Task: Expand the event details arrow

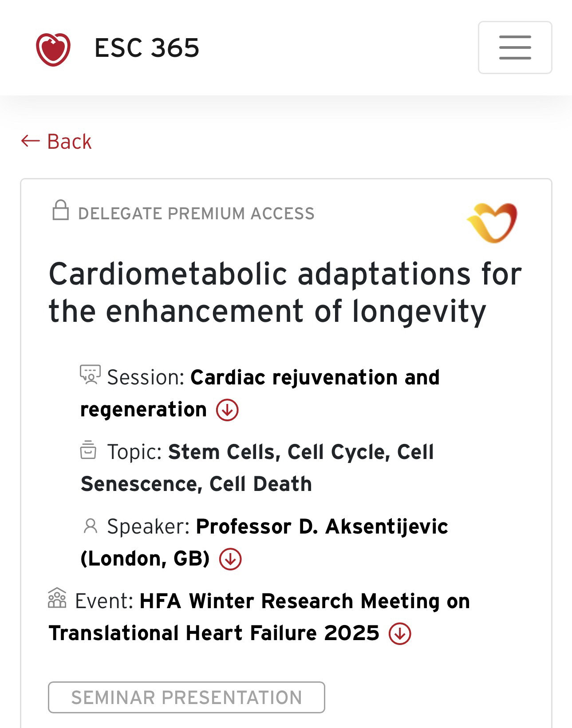Action: click(x=400, y=633)
